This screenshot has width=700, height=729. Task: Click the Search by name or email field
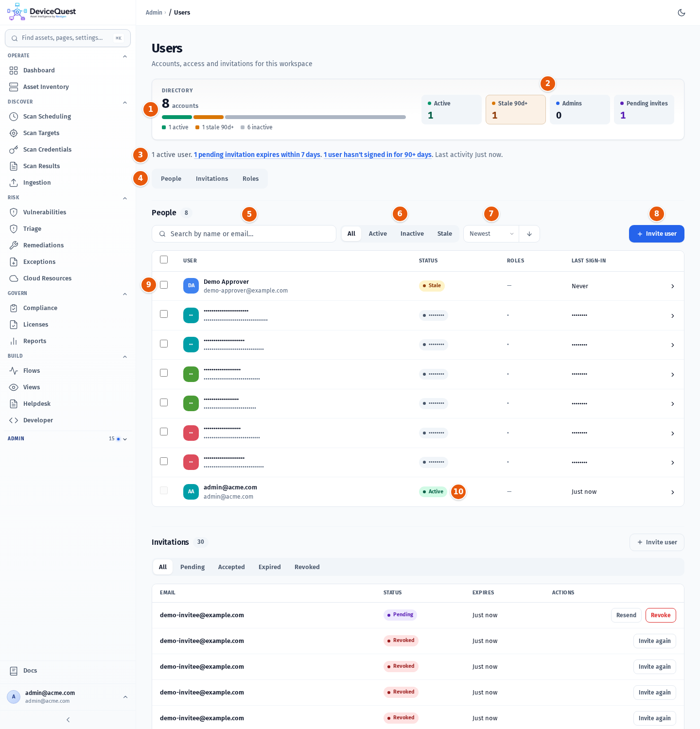(x=244, y=234)
